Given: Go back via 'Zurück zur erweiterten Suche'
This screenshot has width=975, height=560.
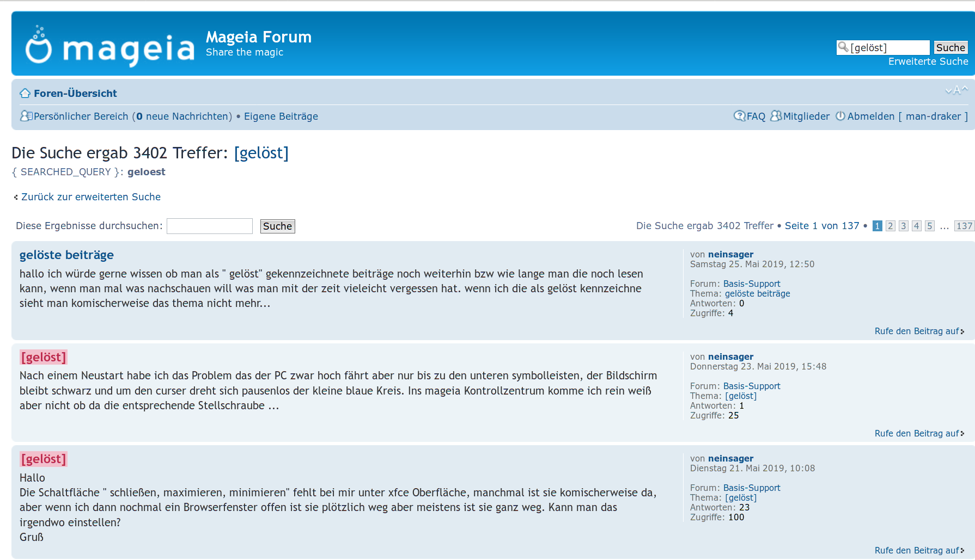Looking at the screenshot, I should tap(91, 197).
